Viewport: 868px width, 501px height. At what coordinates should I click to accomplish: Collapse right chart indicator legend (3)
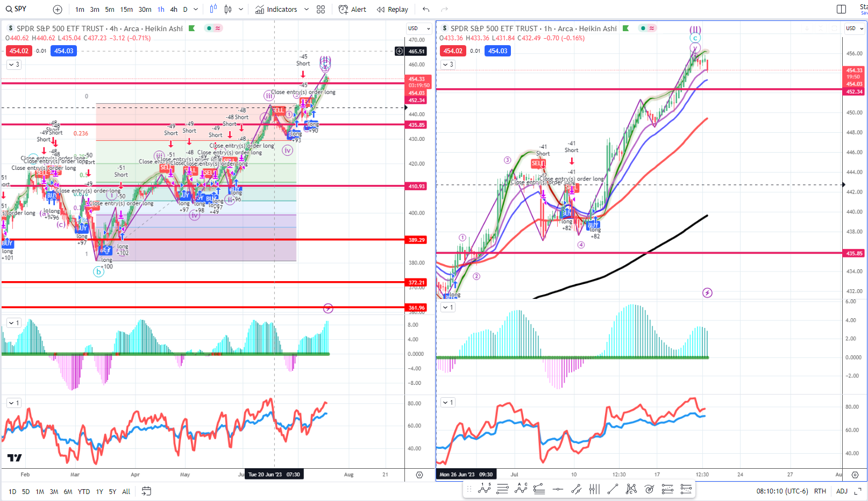(x=448, y=65)
